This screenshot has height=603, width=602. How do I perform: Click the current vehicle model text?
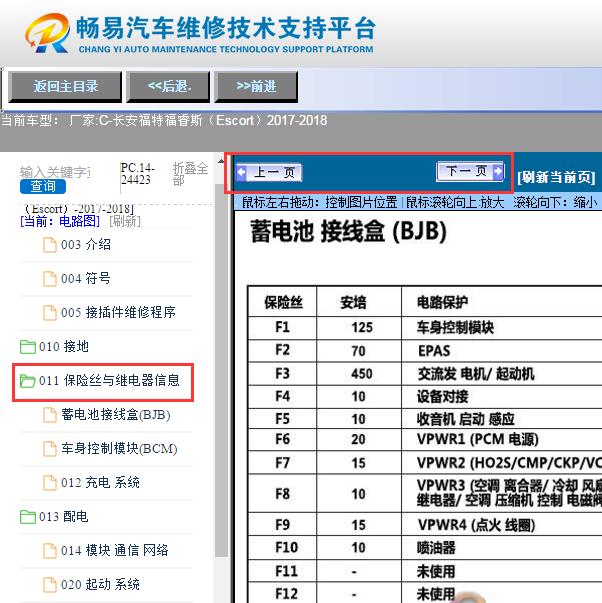[164, 120]
